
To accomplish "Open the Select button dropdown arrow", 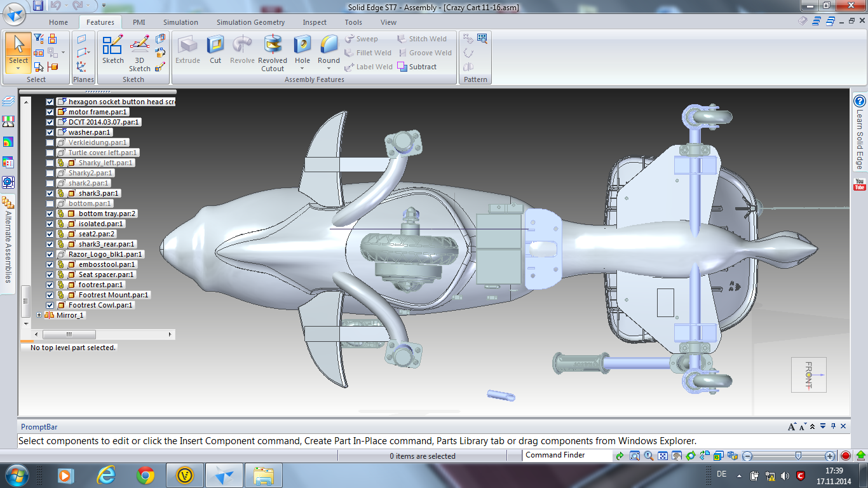I will [18, 68].
